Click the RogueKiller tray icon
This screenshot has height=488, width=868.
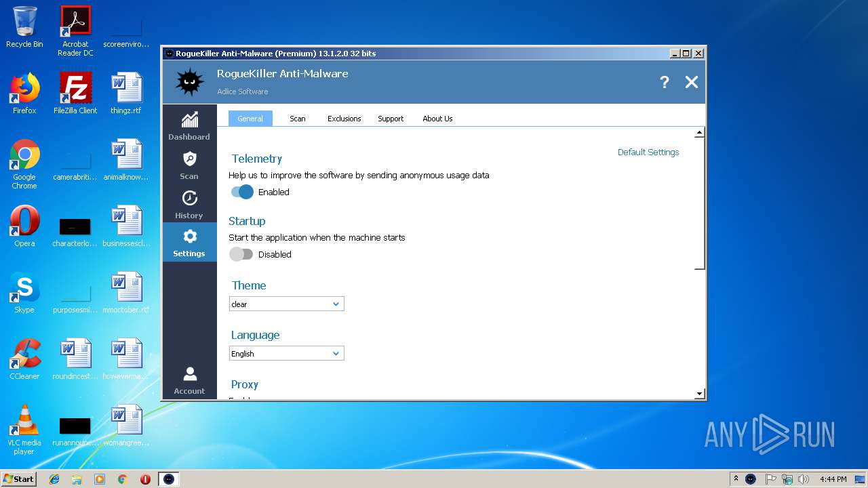pyautogui.click(x=751, y=479)
